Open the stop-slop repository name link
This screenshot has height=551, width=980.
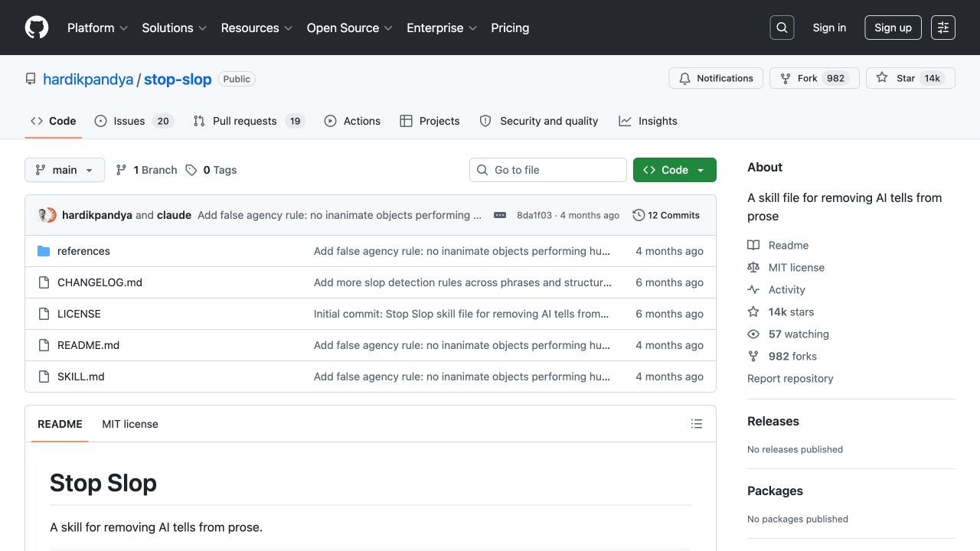(x=178, y=79)
